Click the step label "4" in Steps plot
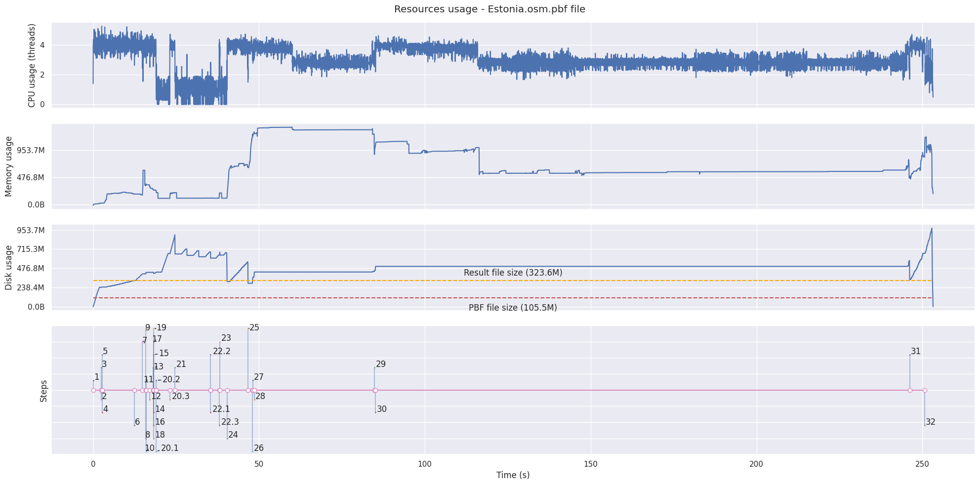 click(106, 409)
